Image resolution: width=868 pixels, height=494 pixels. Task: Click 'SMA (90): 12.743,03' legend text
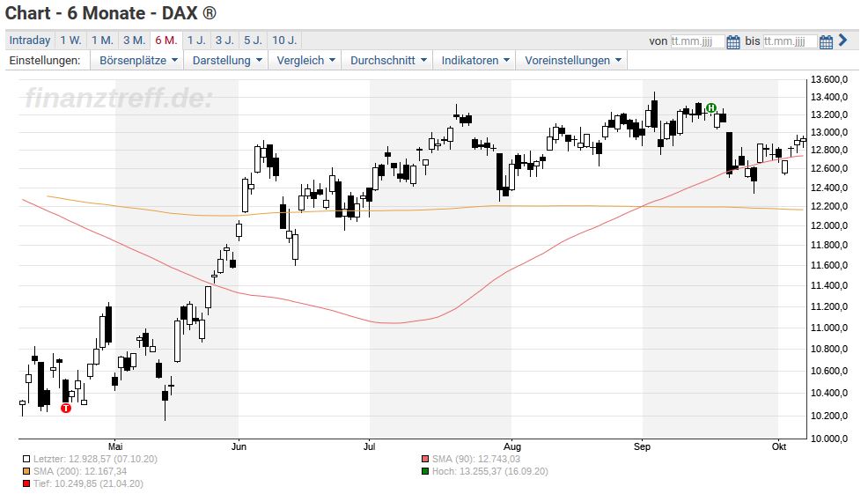tap(476, 459)
